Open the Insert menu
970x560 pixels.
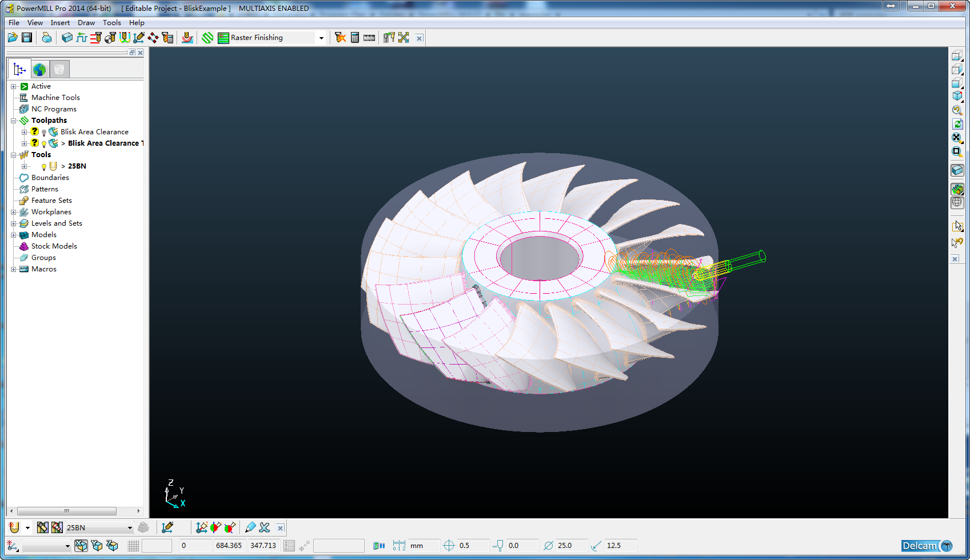60,23
